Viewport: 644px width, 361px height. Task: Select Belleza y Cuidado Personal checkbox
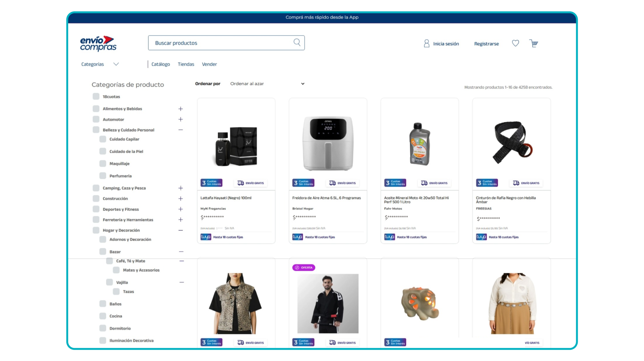click(x=96, y=130)
